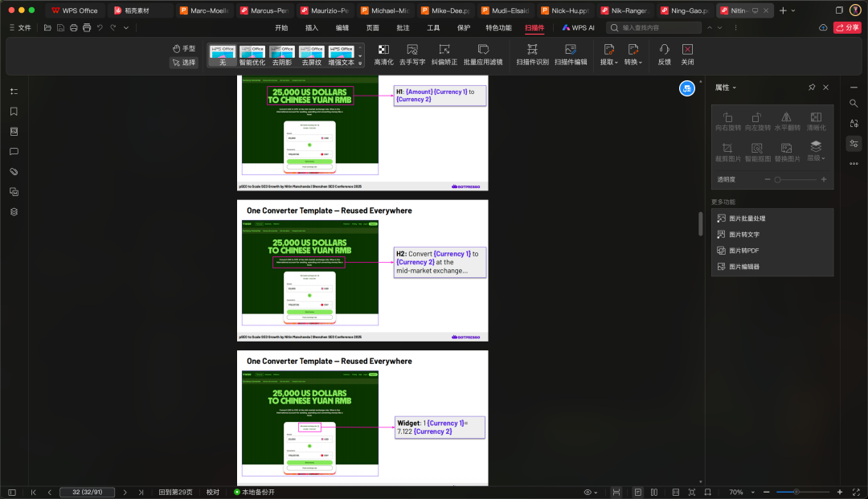
Task: Click the 分享 share button
Action: click(x=848, y=27)
